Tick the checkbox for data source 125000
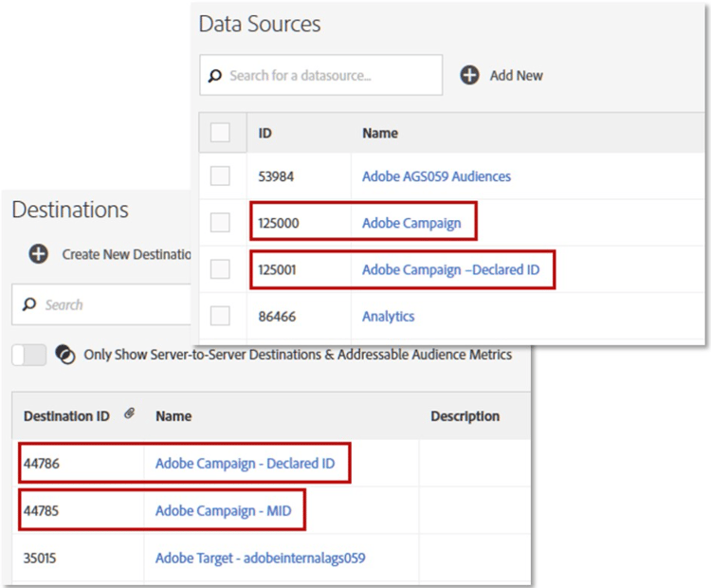The image size is (711, 588). 220,223
